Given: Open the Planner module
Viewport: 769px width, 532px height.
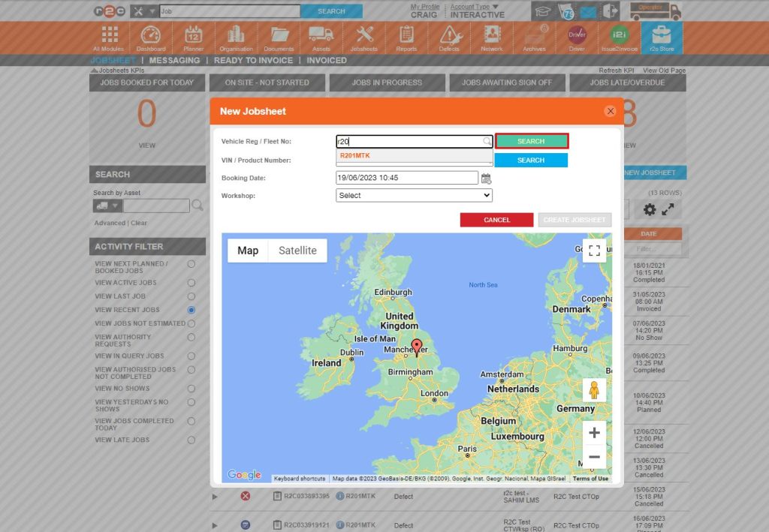Looking at the screenshot, I should click(x=193, y=36).
